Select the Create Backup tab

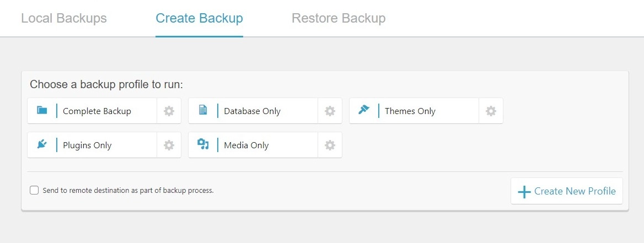click(x=199, y=19)
